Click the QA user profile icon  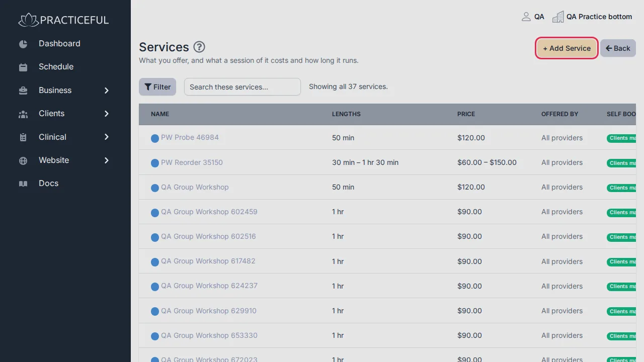click(x=526, y=17)
